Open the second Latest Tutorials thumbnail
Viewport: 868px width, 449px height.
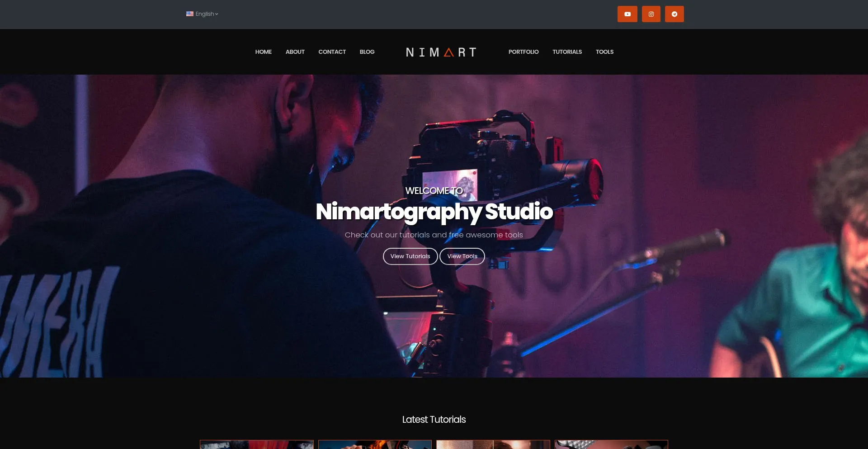(x=375, y=444)
